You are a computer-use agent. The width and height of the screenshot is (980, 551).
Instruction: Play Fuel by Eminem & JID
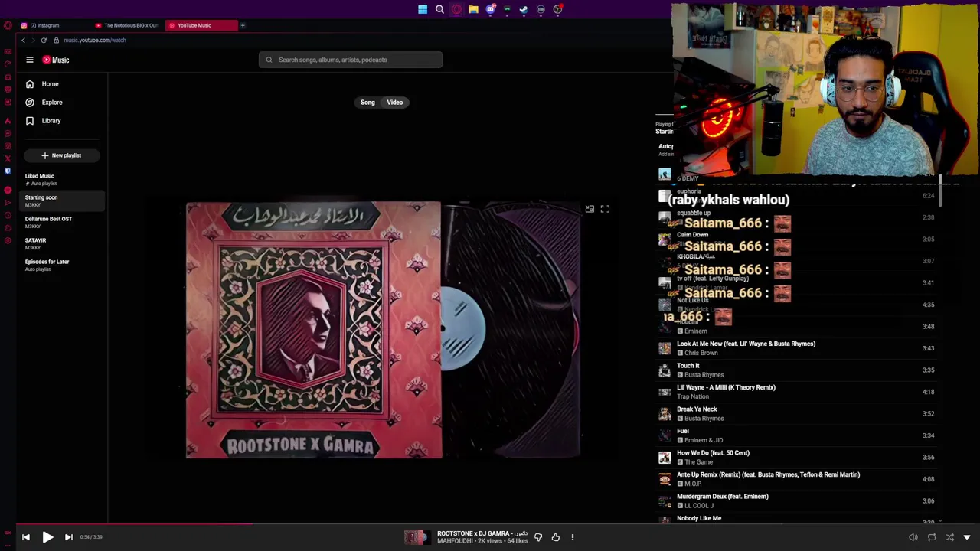pos(796,435)
